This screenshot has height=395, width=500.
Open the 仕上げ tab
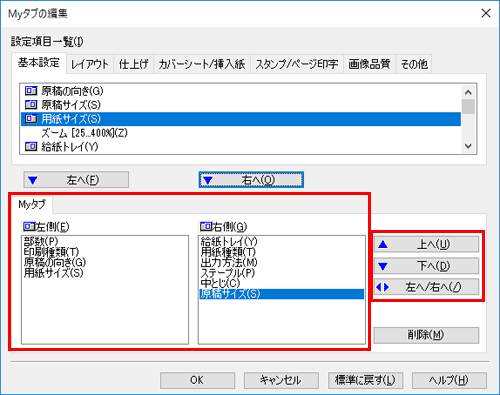pyautogui.click(x=134, y=64)
